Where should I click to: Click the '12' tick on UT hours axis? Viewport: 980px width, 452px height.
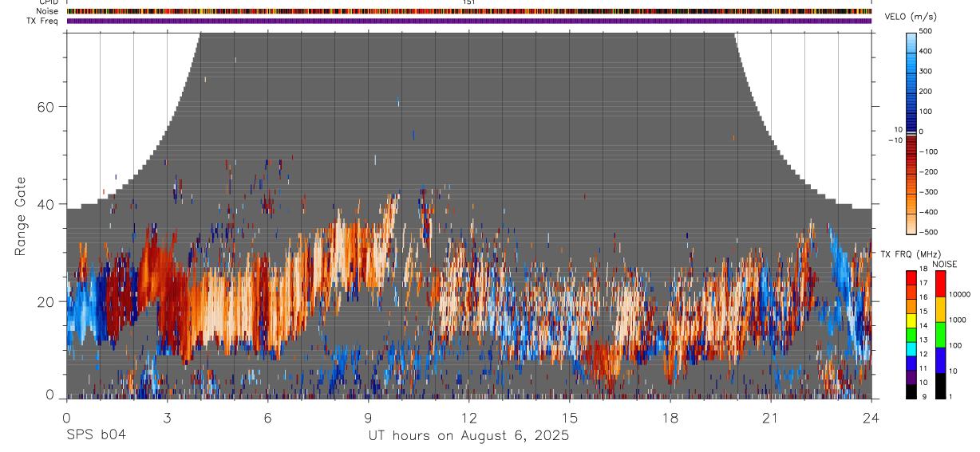[468, 417]
